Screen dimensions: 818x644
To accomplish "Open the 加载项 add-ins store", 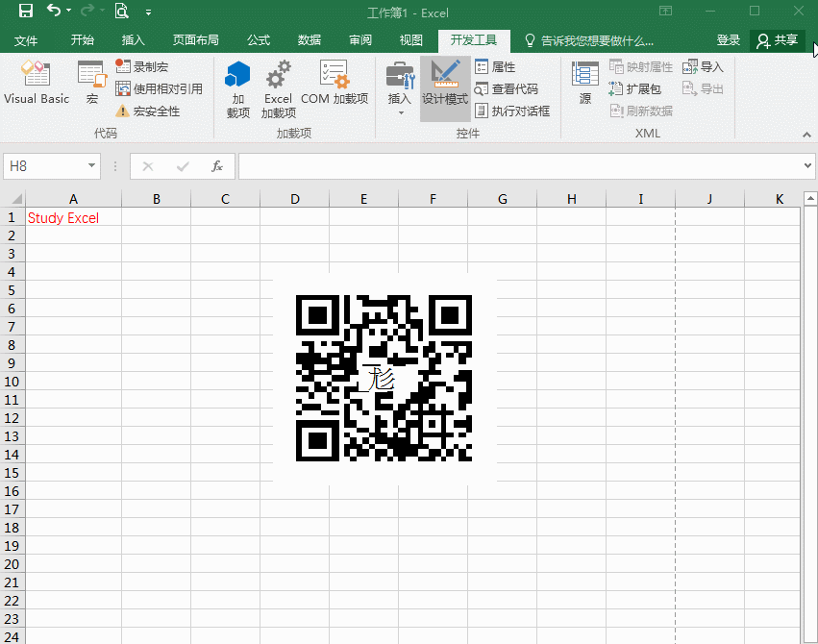I will click(237, 89).
